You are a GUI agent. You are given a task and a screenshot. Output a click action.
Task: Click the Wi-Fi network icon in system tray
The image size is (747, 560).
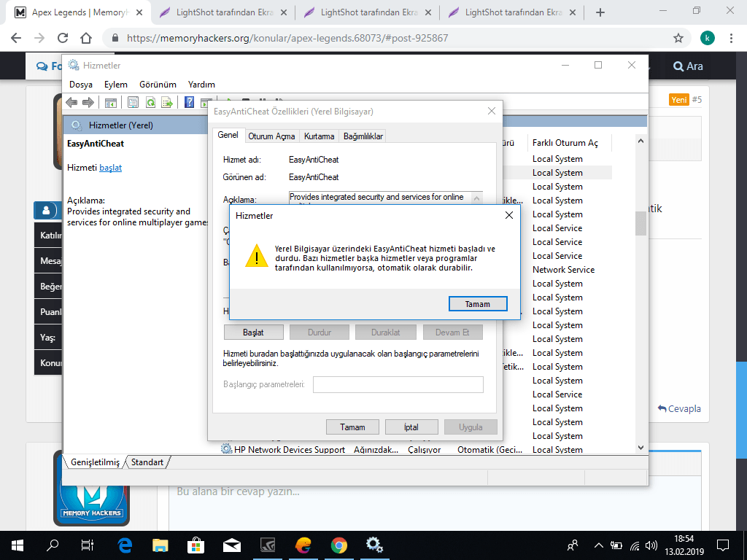(635, 545)
